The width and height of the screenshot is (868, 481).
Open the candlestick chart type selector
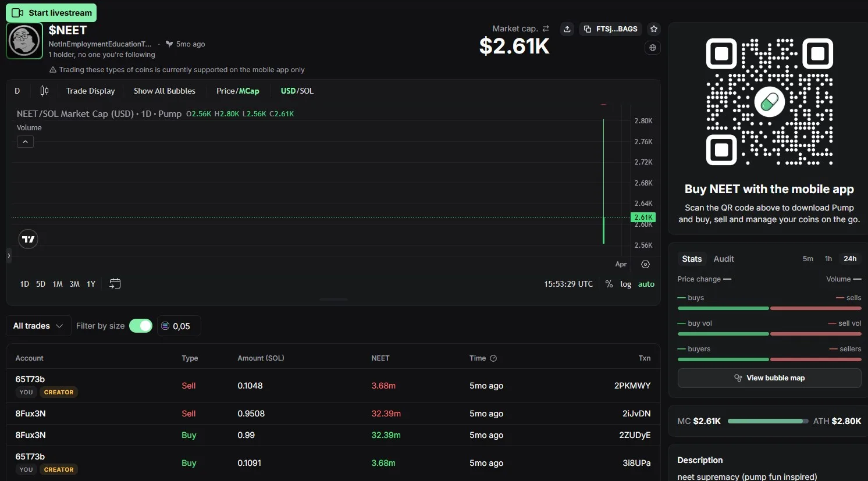pyautogui.click(x=44, y=91)
